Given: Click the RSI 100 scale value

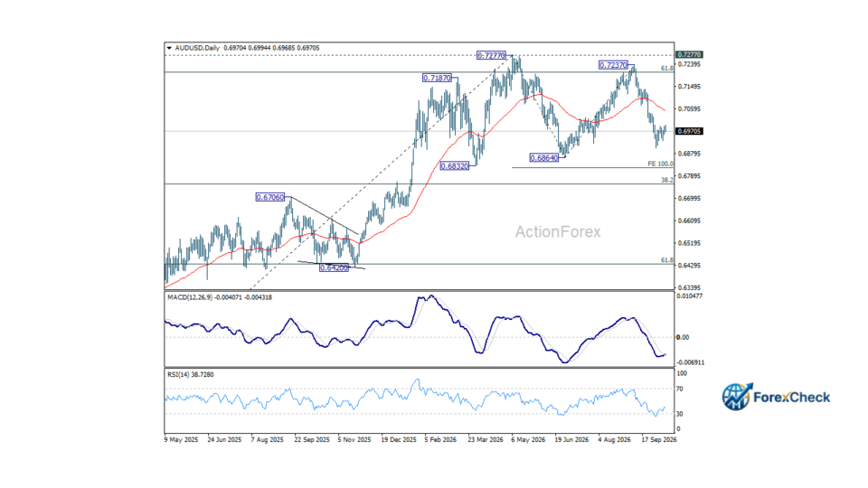Looking at the screenshot, I should pos(682,374).
